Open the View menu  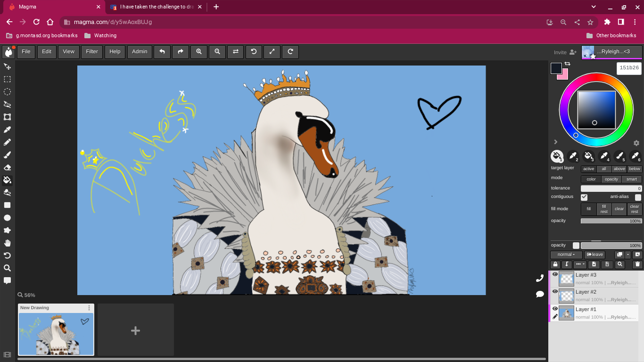coord(68,52)
